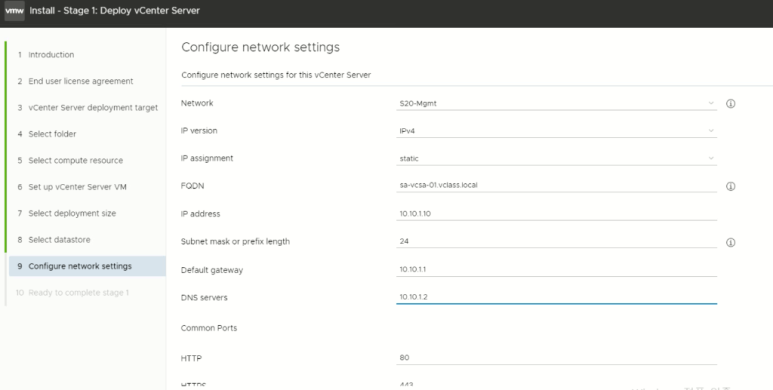
Task: Click the IP address label
Action: pyautogui.click(x=201, y=214)
